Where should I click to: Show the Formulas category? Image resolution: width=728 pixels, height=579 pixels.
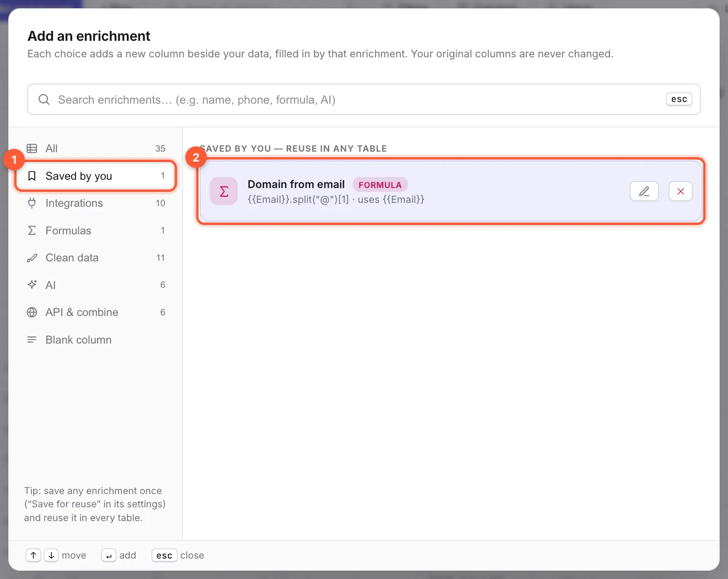[96, 230]
